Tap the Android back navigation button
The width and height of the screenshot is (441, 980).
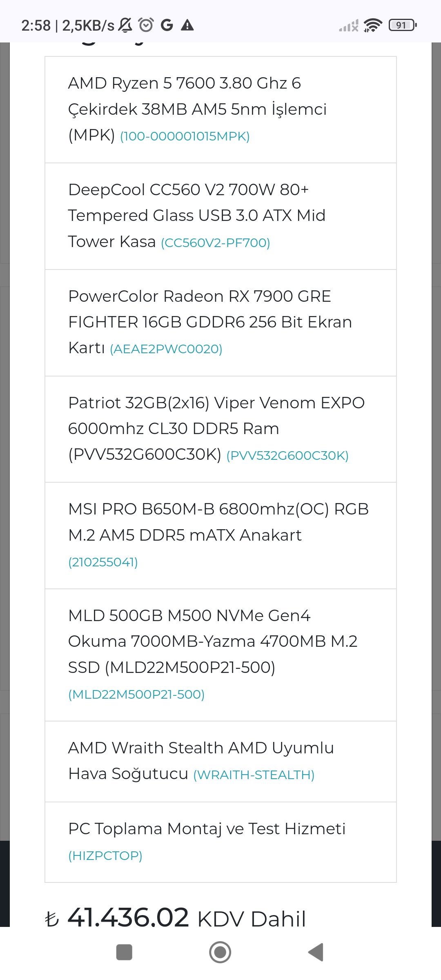pyautogui.click(x=316, y=952)
